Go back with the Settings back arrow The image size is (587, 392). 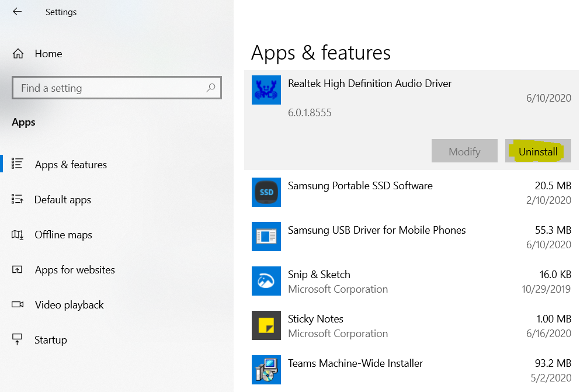pyautogui.click(x=17, y=12)
